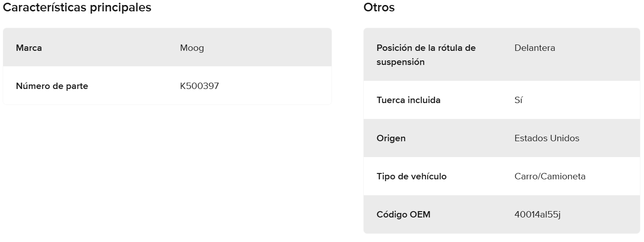Click the Tipo de vehículo label
The height and width of the screenshot is (242, 644).
coord(411,176)
